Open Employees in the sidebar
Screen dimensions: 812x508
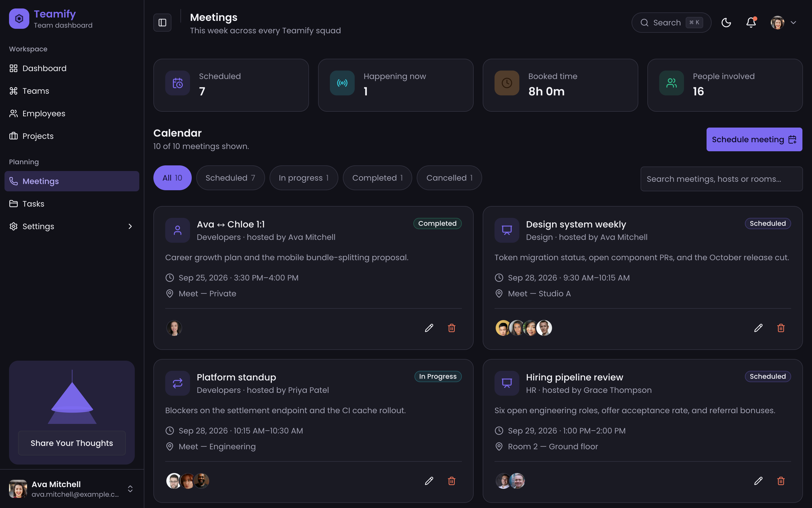click(72, 113)
